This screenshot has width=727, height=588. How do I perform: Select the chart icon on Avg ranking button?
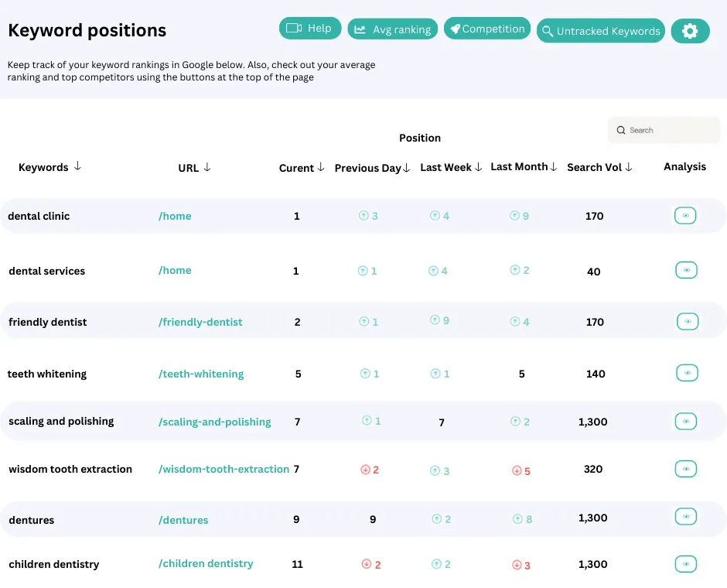point(362,30)
